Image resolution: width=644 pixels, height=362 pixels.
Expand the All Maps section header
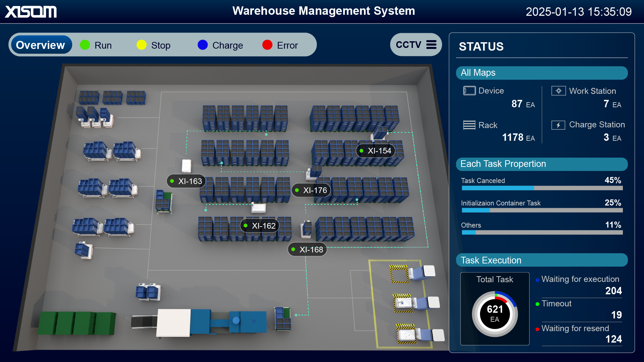[541, 73]
